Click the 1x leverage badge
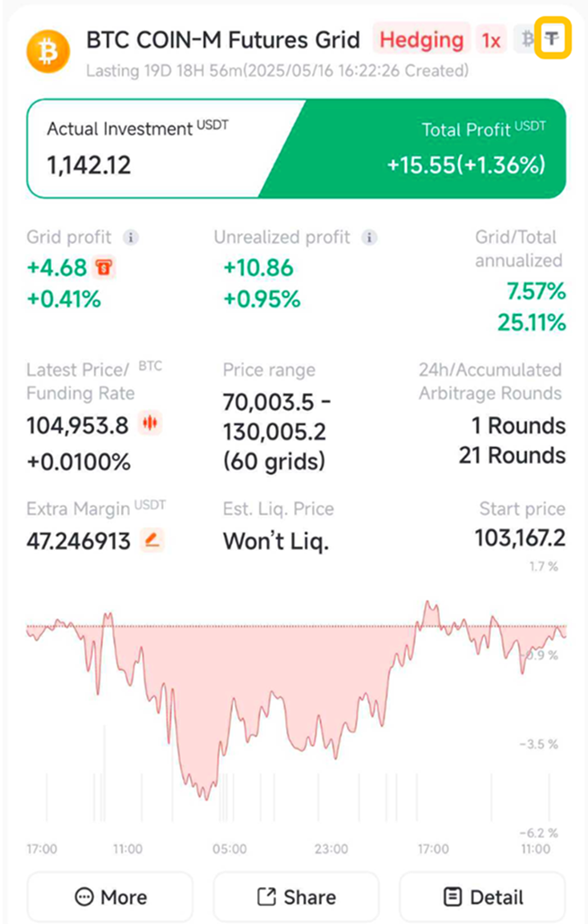588x924 pixels. [x=491, y=39]
